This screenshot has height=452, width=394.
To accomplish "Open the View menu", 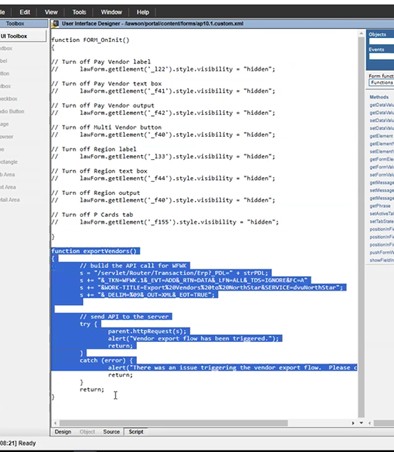I will pos(51,12).
